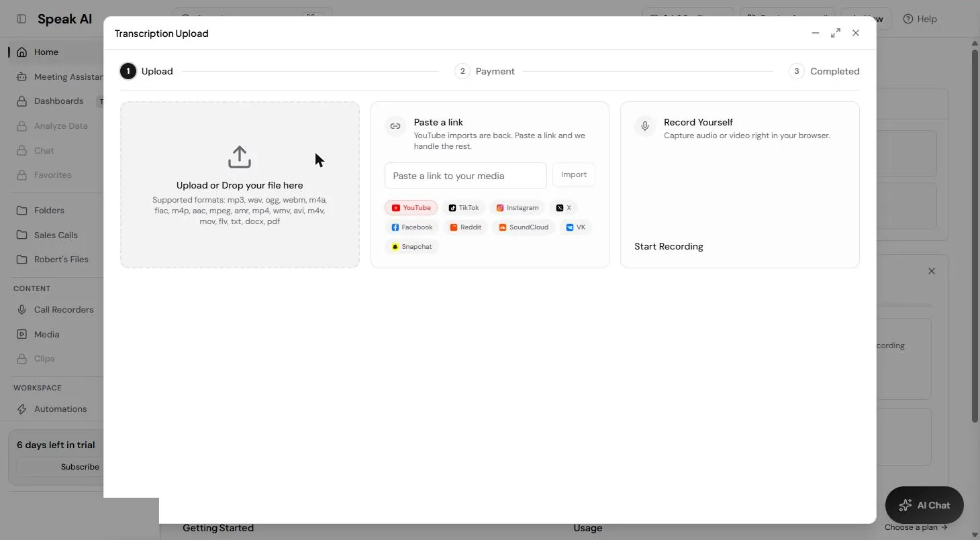Go to step 3 Completed

824,71
